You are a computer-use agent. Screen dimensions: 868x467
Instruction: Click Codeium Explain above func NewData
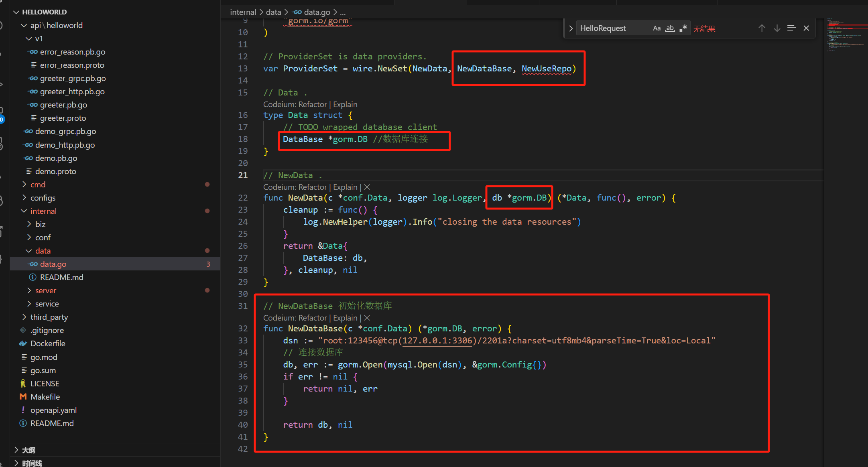click(x=345, y=187)
